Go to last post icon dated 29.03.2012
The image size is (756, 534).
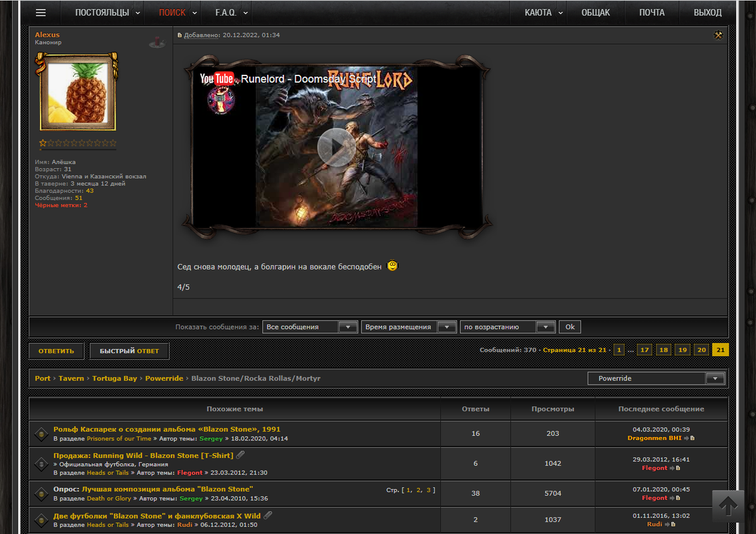coord(675,468)
